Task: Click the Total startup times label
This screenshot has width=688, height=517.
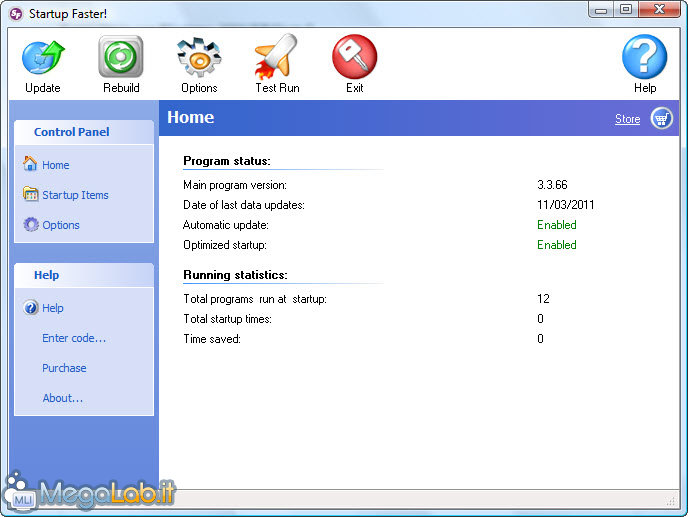Action: click(227, 319)
